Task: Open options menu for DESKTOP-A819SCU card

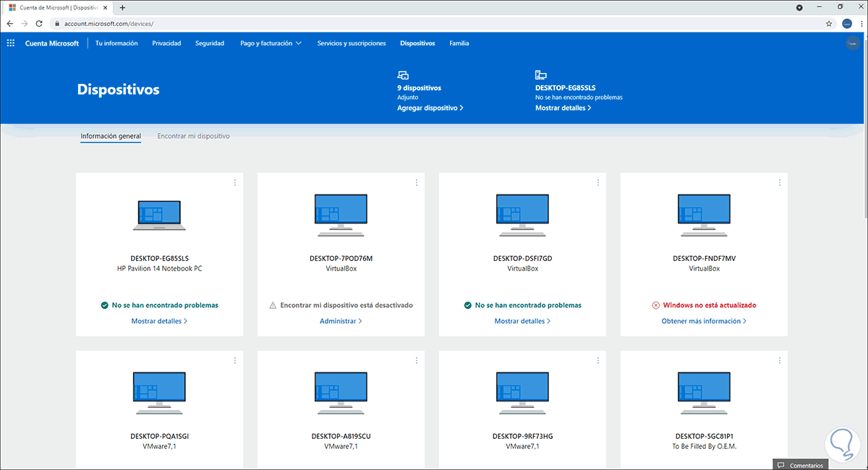Action: click(416, 360)
